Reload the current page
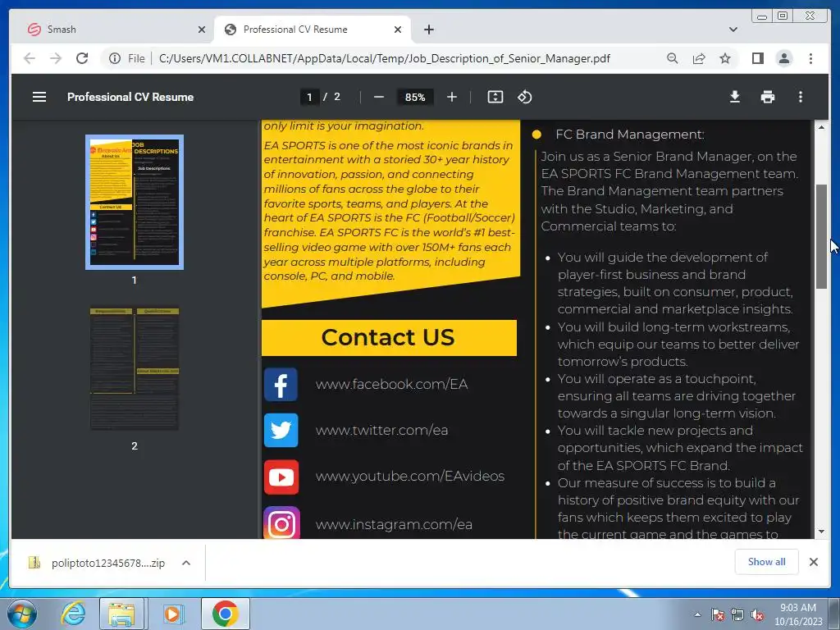The width and height of the screenshot is (840, 630). (82, 58)
